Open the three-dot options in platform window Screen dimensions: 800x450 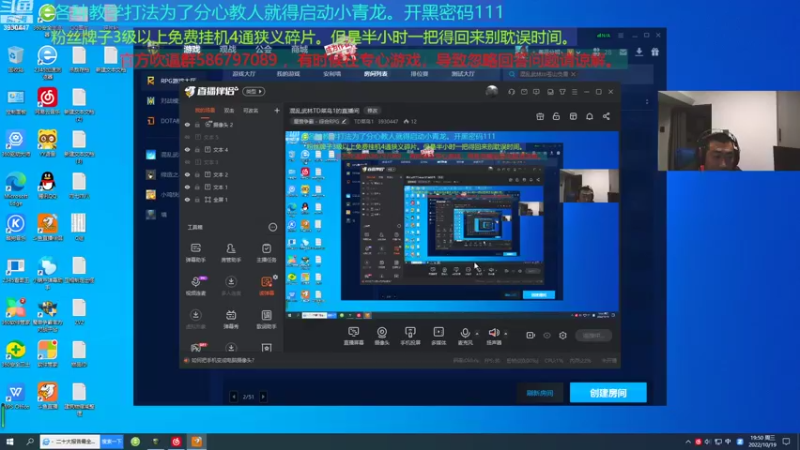click(647, 102)
